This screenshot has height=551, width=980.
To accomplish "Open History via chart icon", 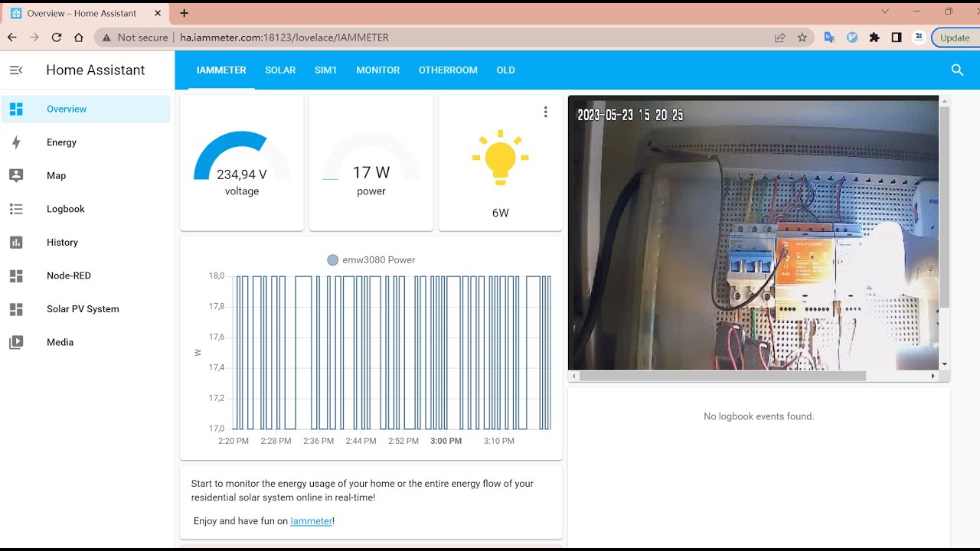I will [16, 242].
